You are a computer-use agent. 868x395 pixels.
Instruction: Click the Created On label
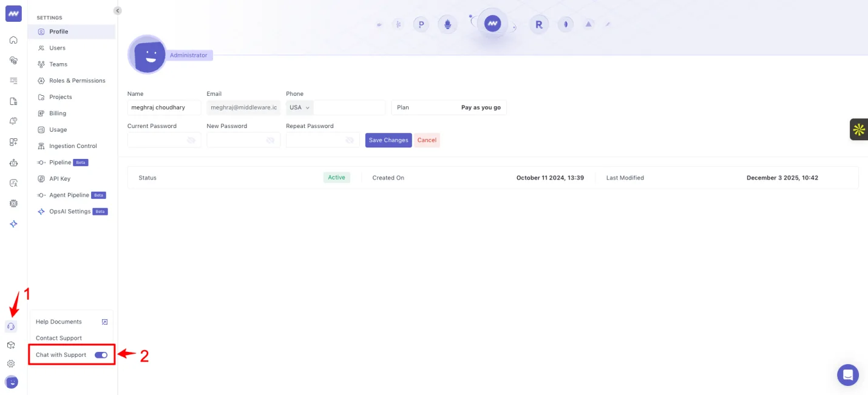coord(388,178)
